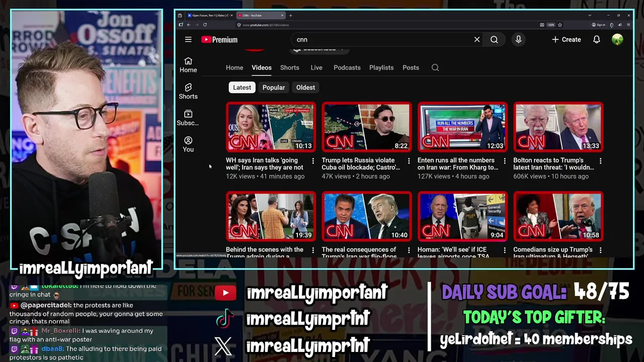Screen dimensions: 644x362
Task: Open 'Enten runs all the numbers' title
Action: click(458, 164)
